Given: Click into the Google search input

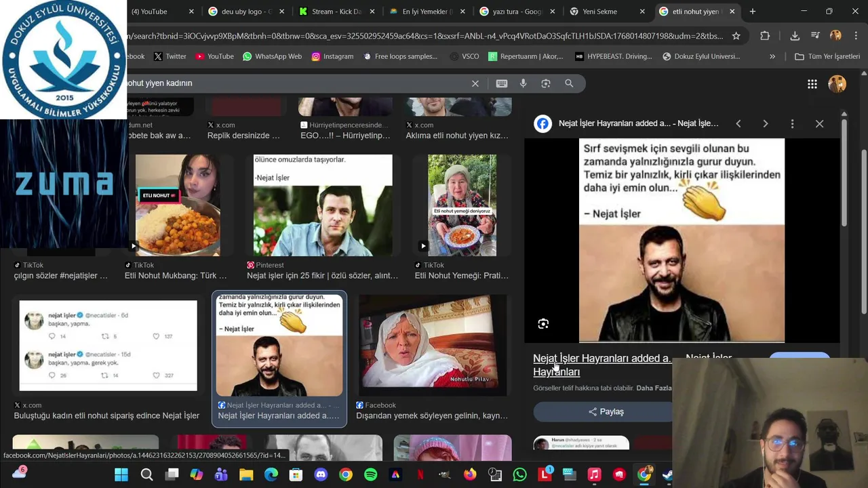Looking at the screenshot, I should [295, 83].
